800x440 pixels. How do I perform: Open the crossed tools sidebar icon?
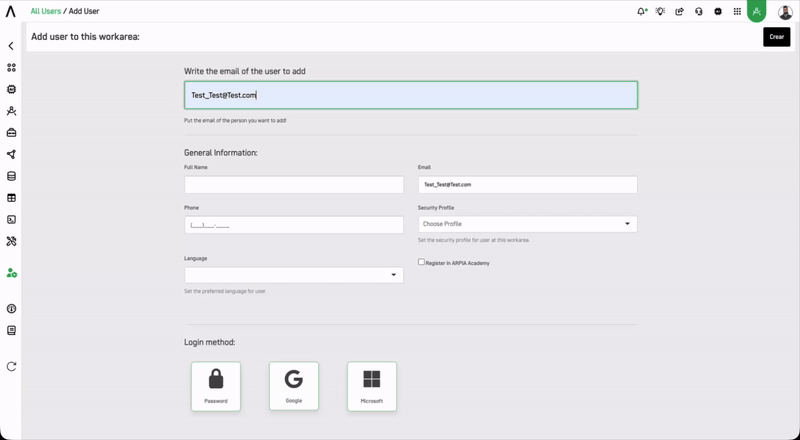coord(11,241)
